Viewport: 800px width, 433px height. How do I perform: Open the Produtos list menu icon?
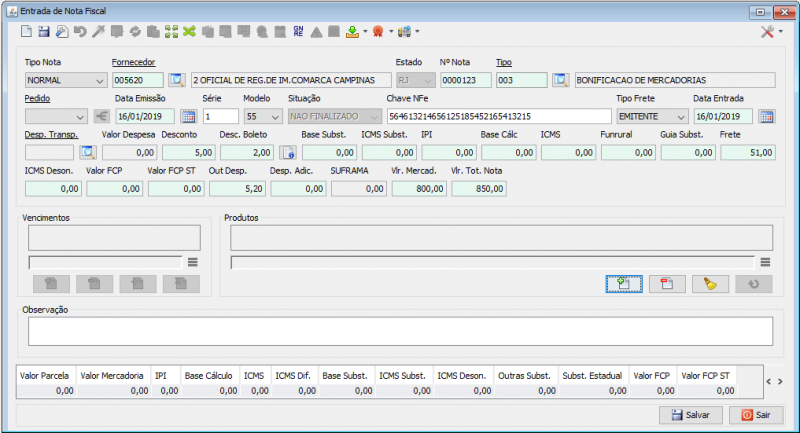(x=765, y=262)
